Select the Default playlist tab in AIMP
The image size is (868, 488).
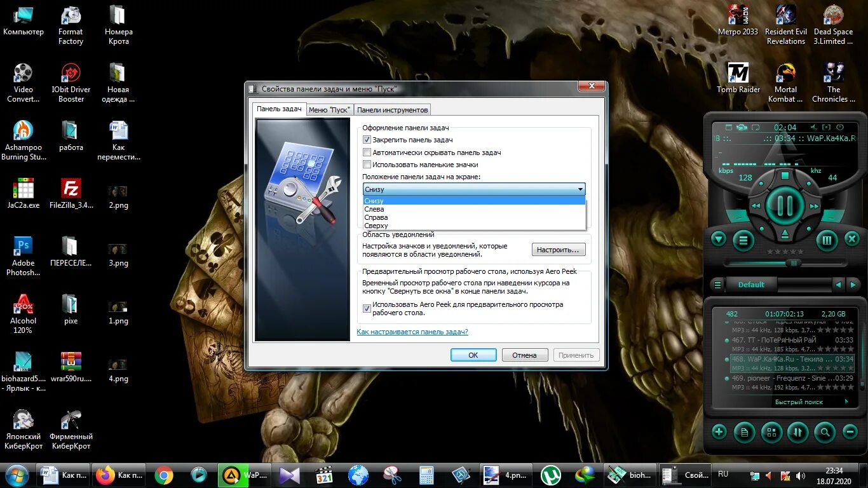751,285
